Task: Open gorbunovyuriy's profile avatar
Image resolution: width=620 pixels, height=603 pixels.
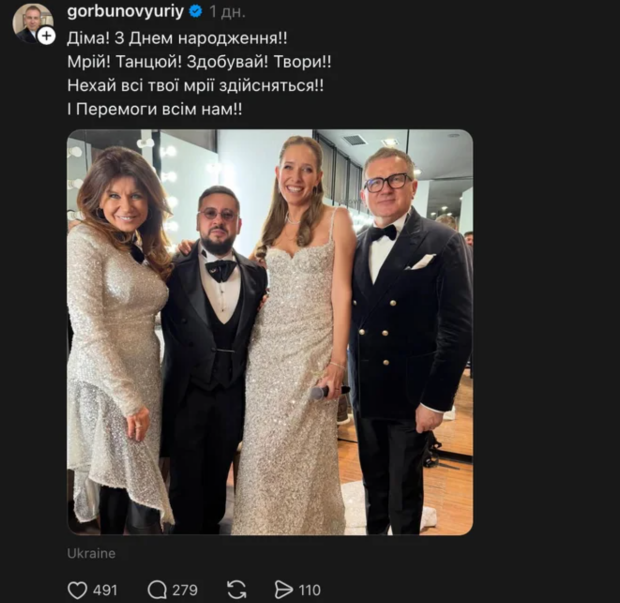Action: (29, 21)
